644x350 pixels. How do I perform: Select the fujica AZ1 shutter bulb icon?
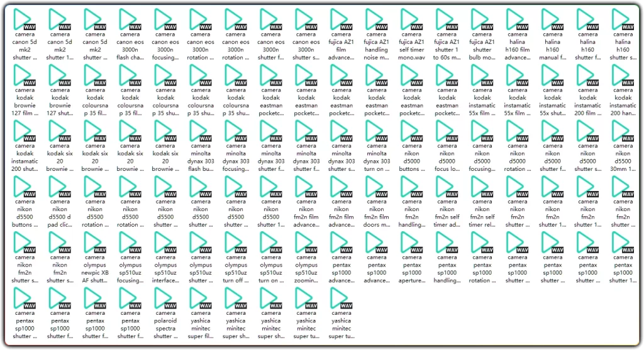482,19
